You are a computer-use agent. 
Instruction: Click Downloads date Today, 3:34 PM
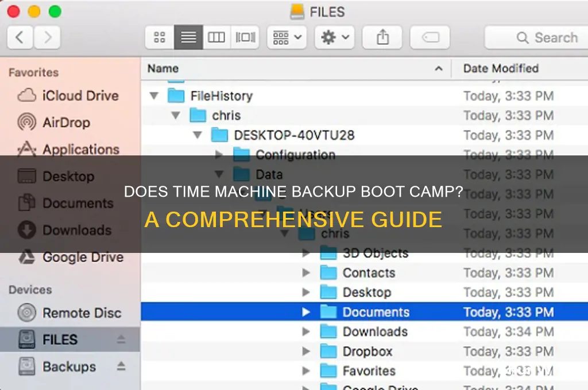point(509,331)
